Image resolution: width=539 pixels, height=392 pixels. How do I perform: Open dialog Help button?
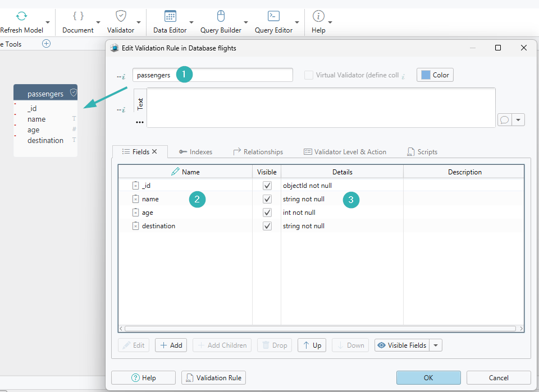[143, 377]
